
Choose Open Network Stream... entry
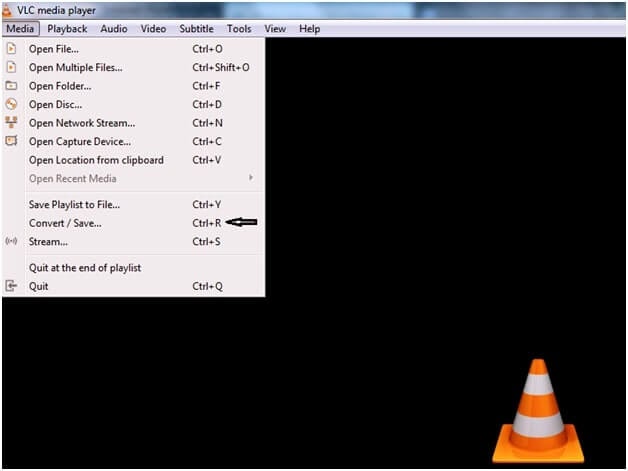point(134,123)
